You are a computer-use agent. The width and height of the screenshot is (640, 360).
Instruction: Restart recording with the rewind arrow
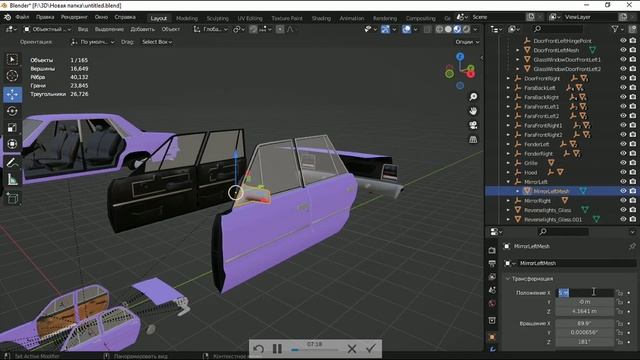coord(258,349)
